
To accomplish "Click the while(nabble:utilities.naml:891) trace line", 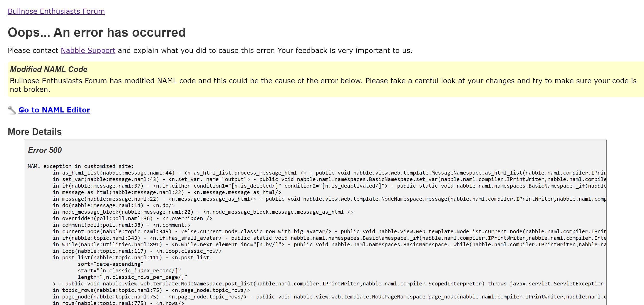I will pyautogui.click(x=183, y=244).
